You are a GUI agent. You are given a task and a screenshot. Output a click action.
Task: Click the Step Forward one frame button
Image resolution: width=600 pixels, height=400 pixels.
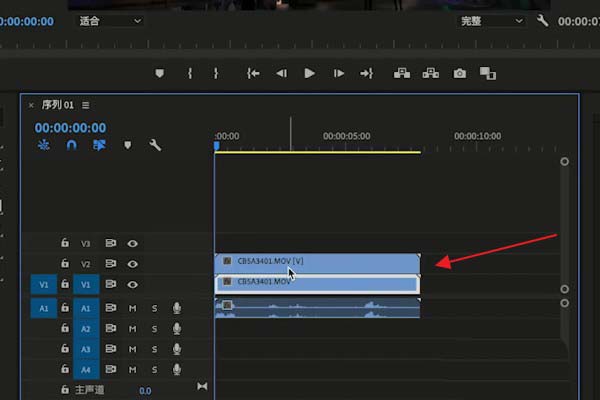[338, 73]
